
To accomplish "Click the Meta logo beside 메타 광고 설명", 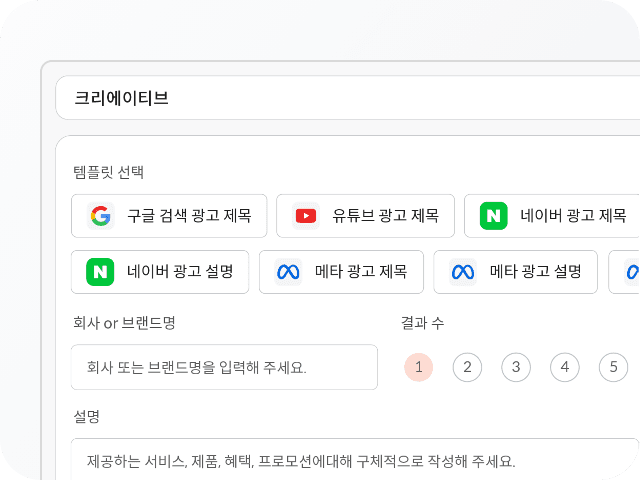I will [463, 272].
